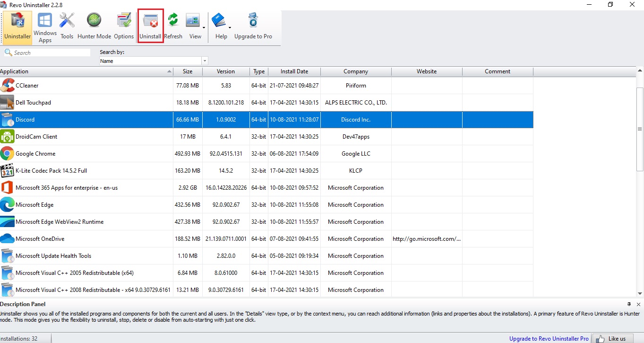This screenshot has width=644, height=343.
Task: Select the Microsoft OneDrive icon
Action: click(7, 239)
